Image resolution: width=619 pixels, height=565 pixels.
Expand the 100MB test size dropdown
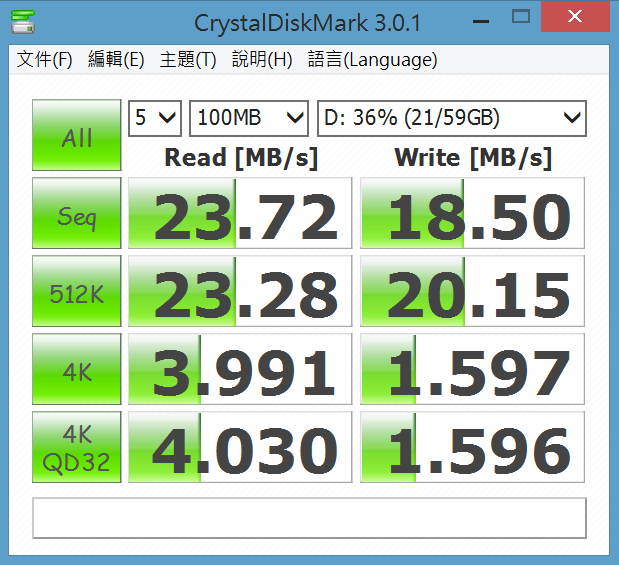pos(249,118)
